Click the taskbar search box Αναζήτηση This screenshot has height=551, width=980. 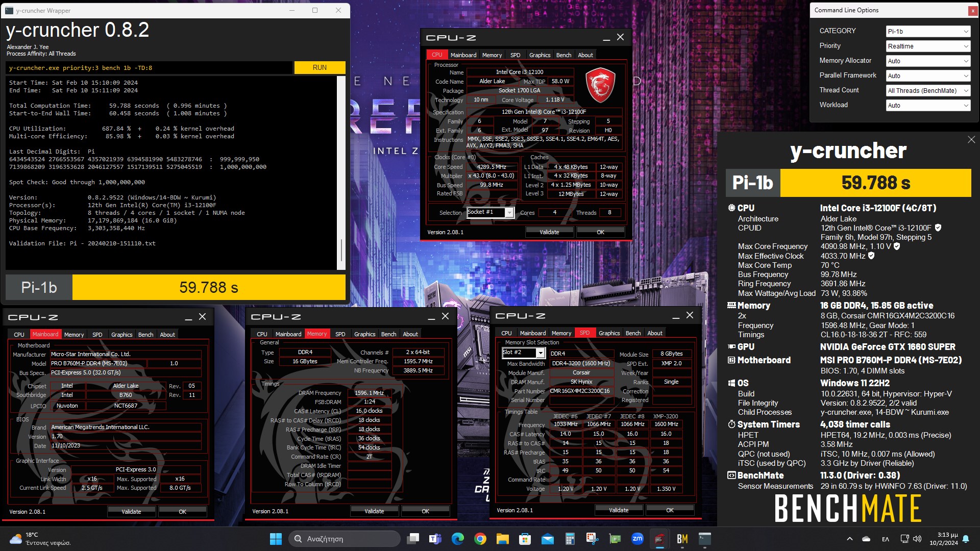point(345,539)
